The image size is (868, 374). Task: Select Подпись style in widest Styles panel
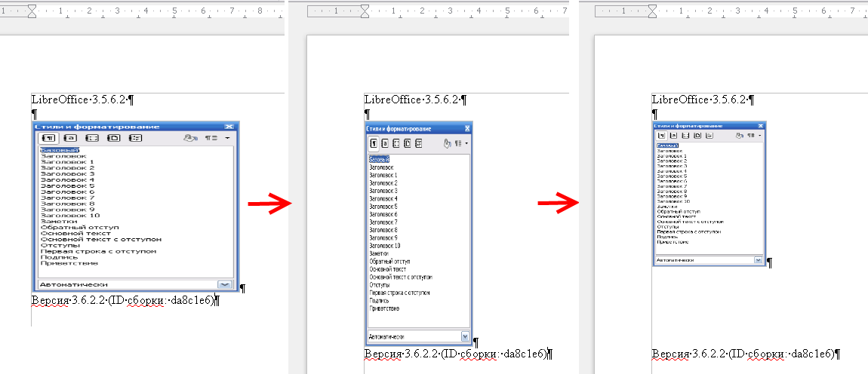point(58,257)
